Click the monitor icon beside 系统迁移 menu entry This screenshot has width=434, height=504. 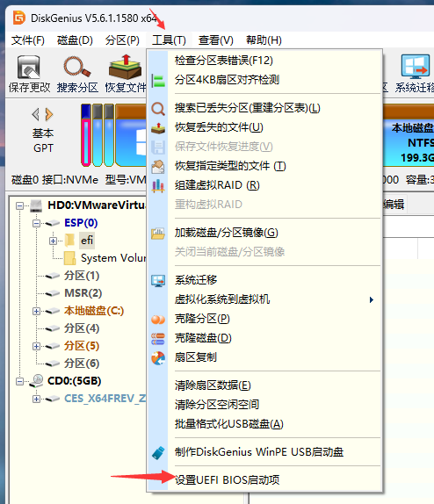pos(158,281)
